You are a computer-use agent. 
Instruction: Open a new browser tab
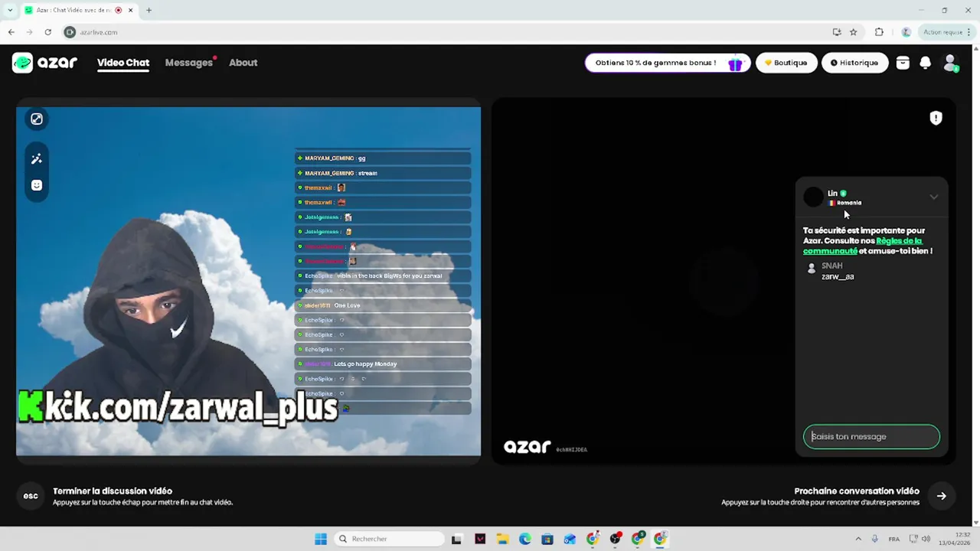[149, 10]
